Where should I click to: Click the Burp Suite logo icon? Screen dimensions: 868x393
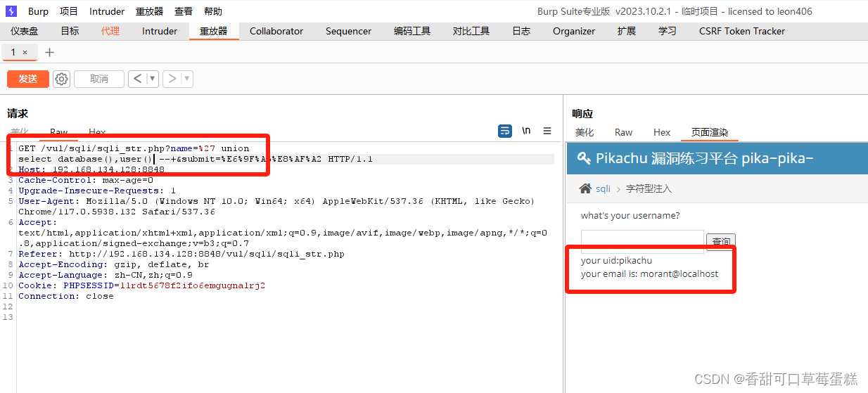point(11,11)
